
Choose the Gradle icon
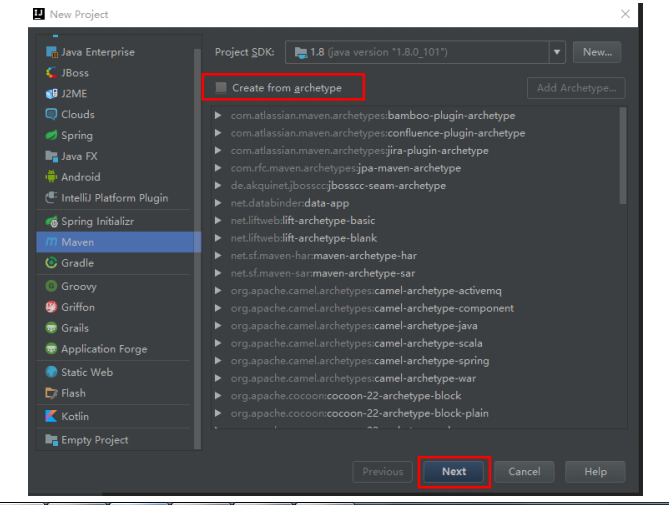click(51, 263)
